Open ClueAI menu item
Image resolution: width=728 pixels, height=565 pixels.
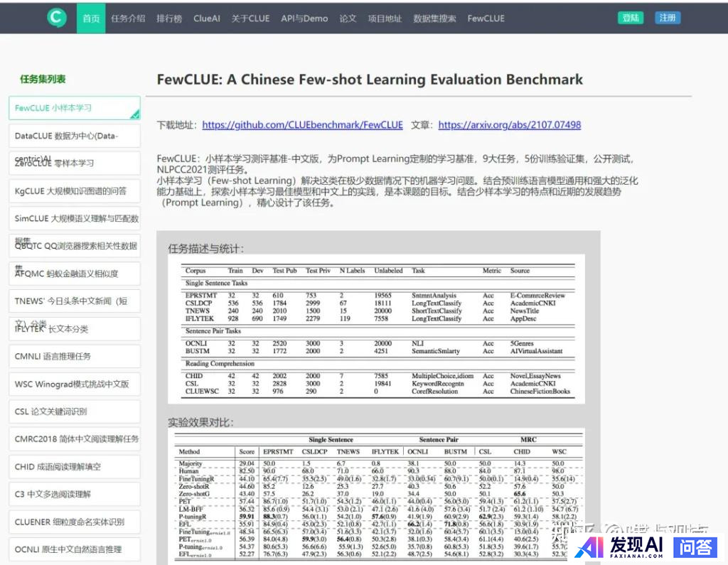click(x=207, y=18)
